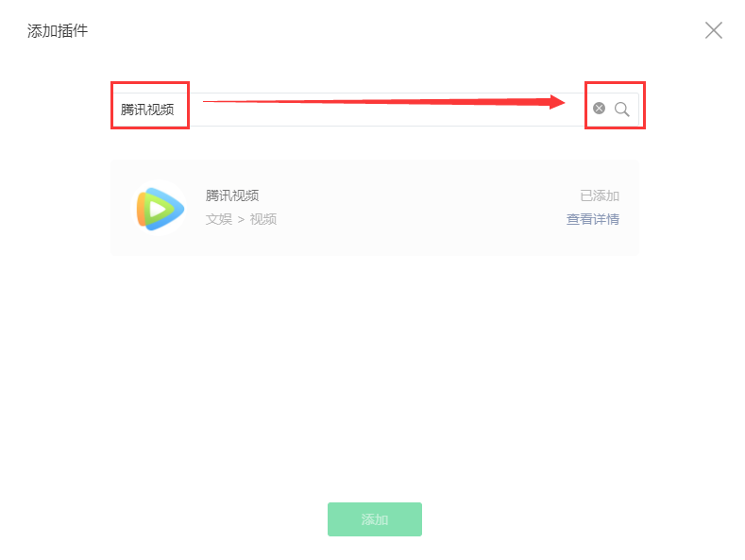745x560 pixels.
Task: Clear the search text with the X icon
Action: tap(599, 109)
